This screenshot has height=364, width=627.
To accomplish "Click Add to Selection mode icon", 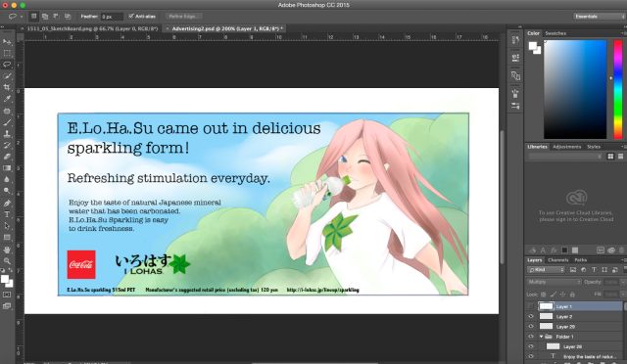I will pos(45,17).
